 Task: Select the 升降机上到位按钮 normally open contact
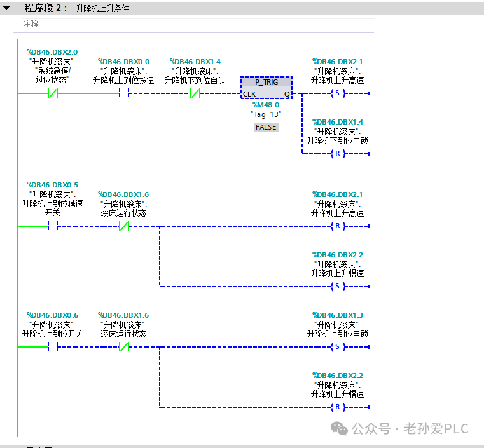pyautogui.click(x=124, y=93)
